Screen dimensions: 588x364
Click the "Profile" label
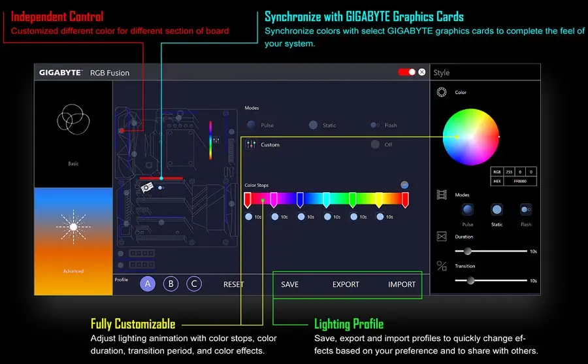tap(121, 280)
